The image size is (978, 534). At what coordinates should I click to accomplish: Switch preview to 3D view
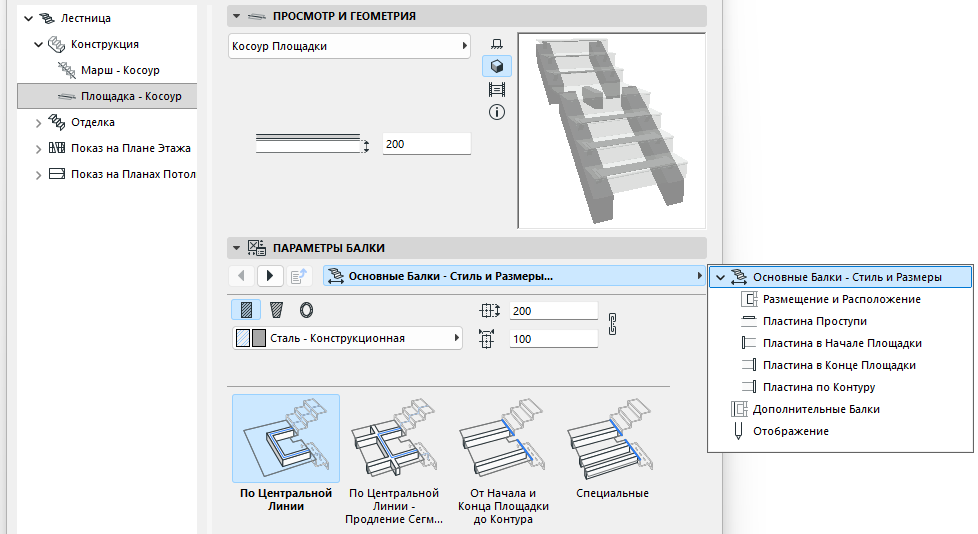click(x=496, y=66)
